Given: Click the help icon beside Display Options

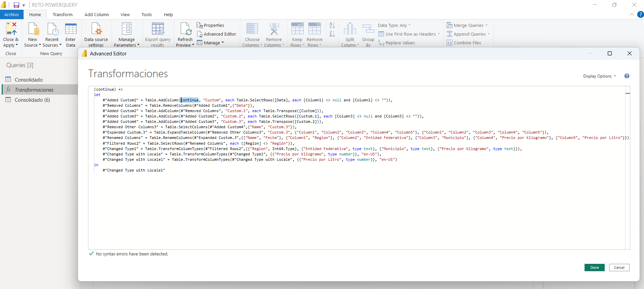Looking at the screenshot, I should [x=627, y=76].
